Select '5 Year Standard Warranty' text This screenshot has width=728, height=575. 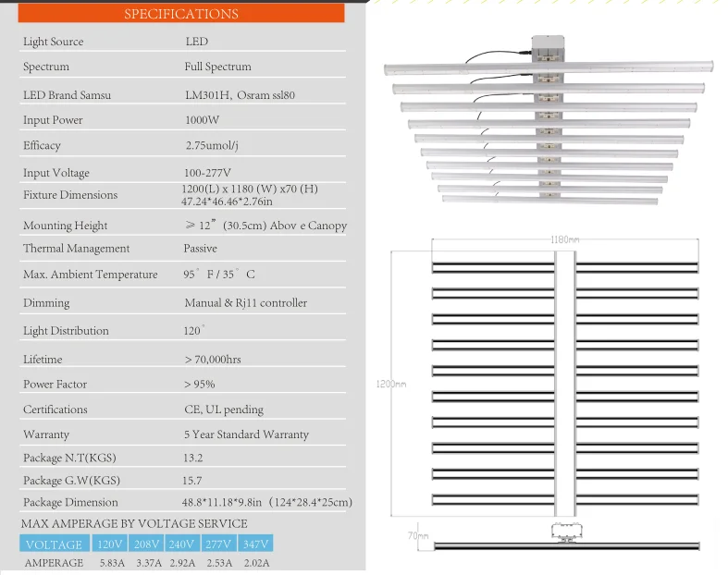coord(246,434)
